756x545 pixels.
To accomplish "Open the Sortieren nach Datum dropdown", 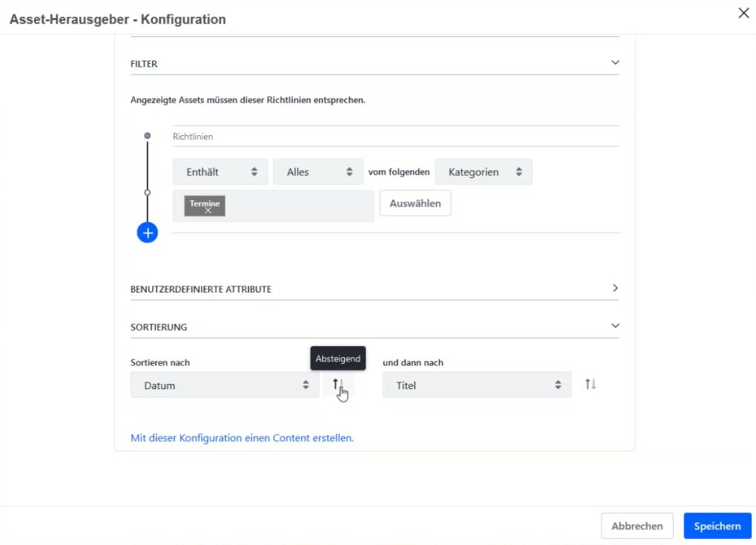I will coord(225,385).
